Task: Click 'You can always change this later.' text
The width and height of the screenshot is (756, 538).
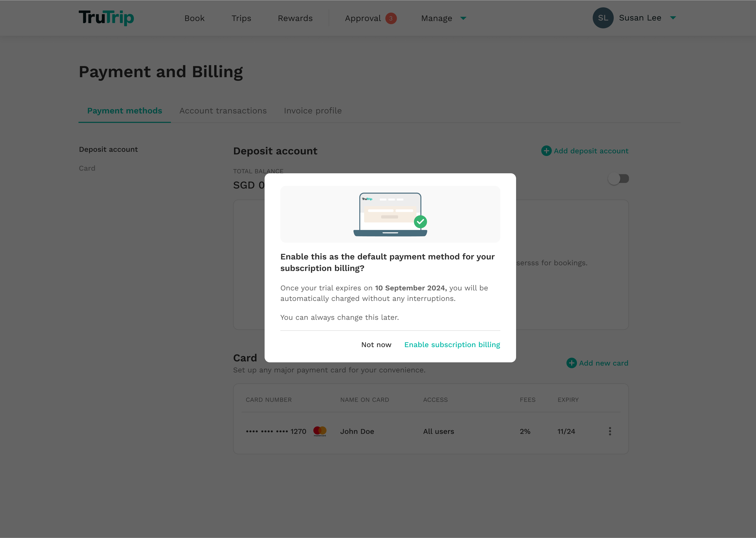Action: 339,317
